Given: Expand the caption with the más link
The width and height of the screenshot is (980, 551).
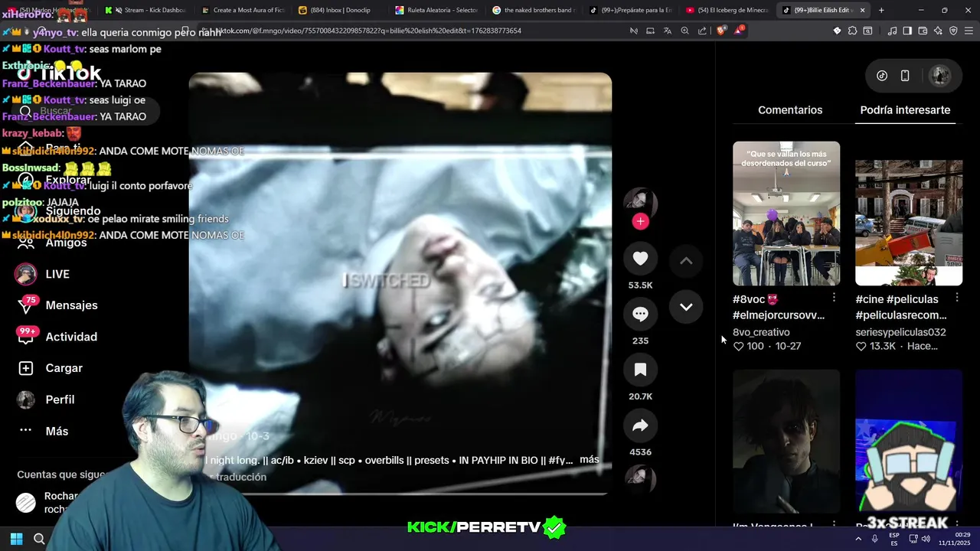Looking at the screenshot, I should 589,460.
